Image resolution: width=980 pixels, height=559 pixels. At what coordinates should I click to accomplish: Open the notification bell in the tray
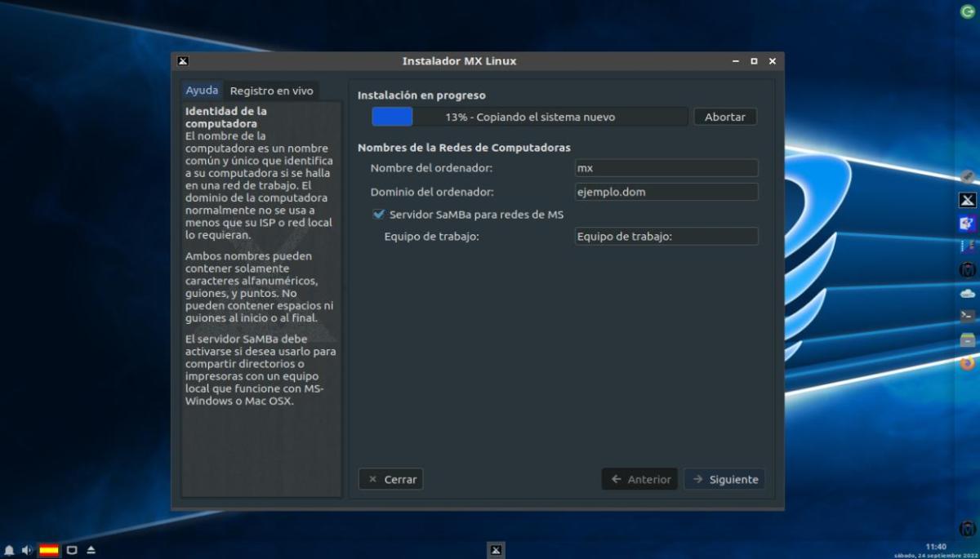pyautogui.click(x=9, y=550)
